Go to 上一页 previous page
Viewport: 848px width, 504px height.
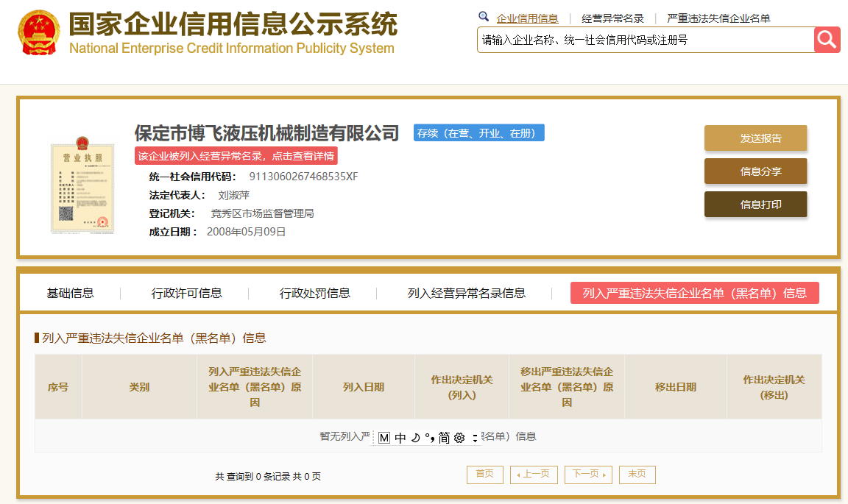click(x=534, y=475)
